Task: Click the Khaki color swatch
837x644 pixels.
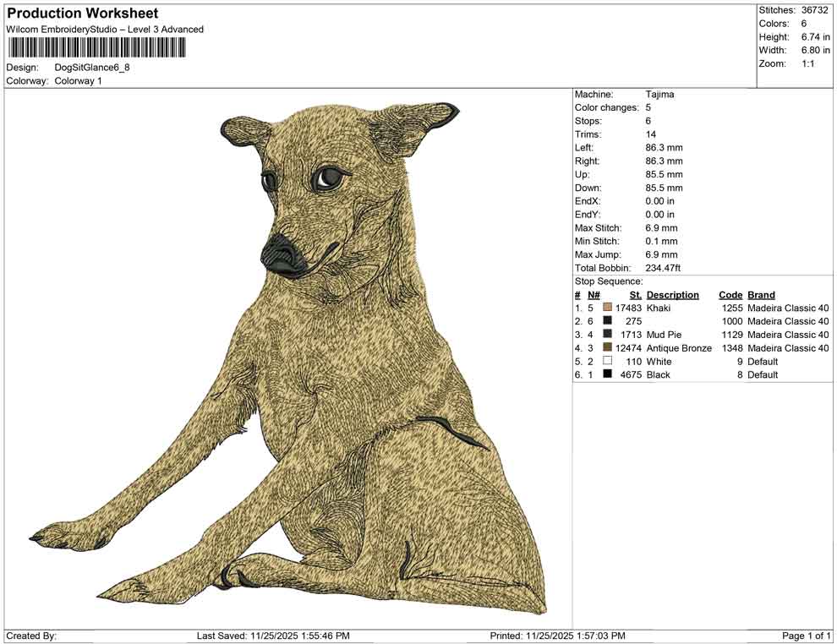Action: [607, 308]
